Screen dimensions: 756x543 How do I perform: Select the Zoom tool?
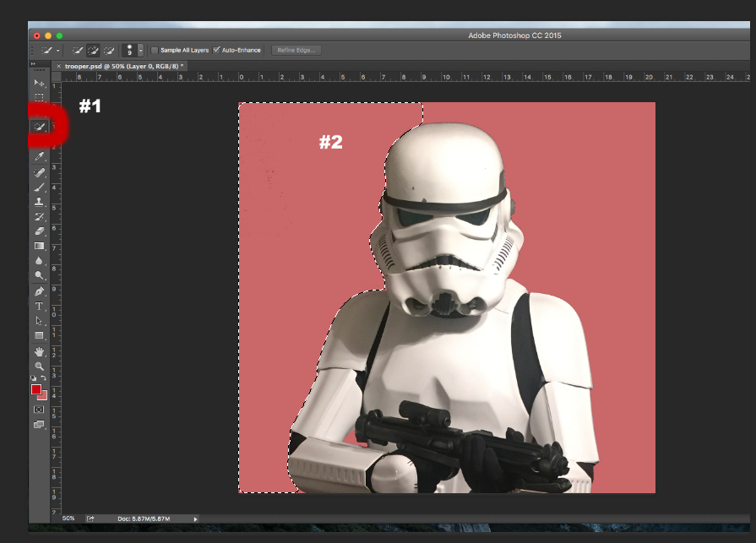coord(39,367)
